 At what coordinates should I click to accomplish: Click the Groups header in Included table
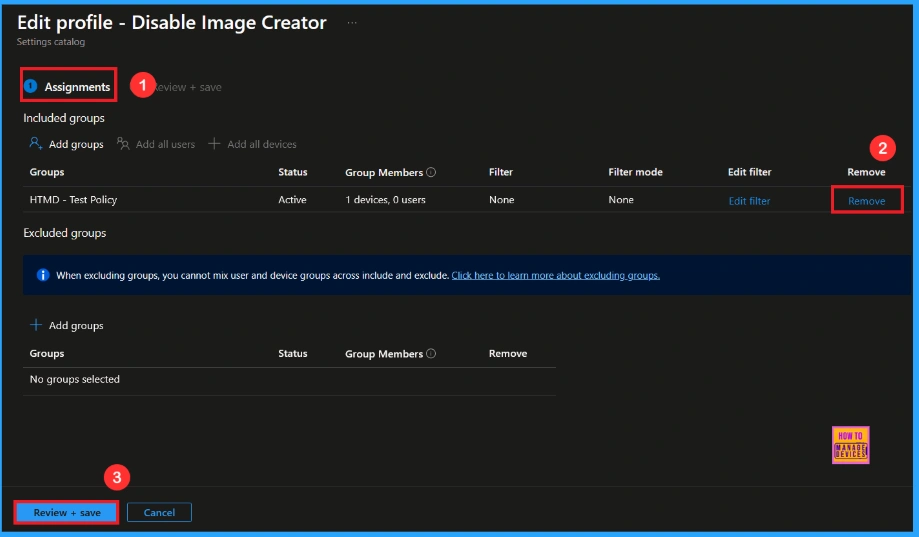tap(47, 172)
